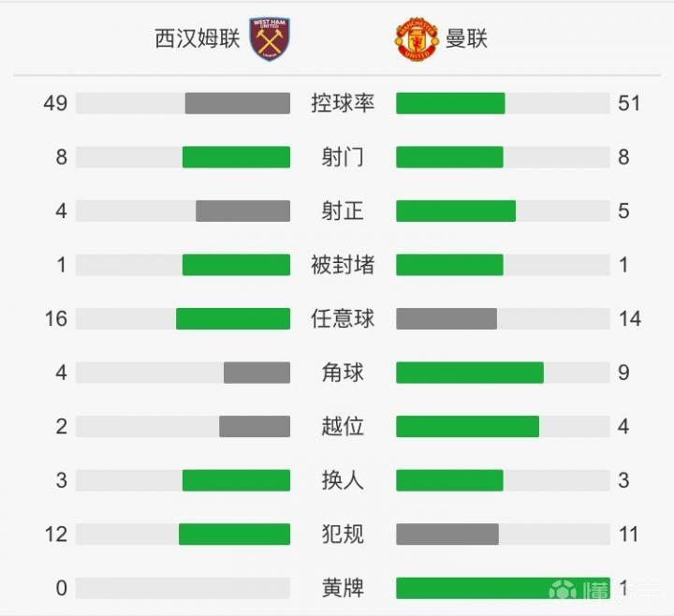Click Manchester United's green offside bar
This screenshot has width=674, height=616.
click(x=467, y=427)
